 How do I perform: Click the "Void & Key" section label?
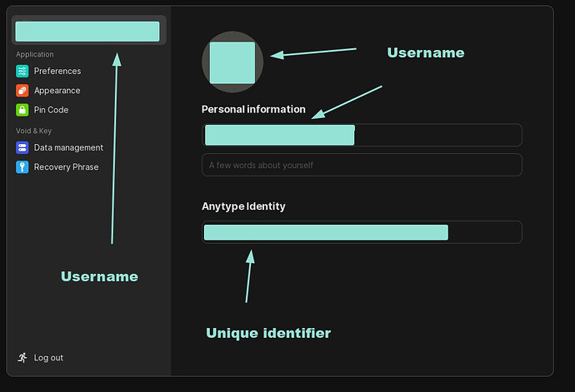[x=33, y=131]
